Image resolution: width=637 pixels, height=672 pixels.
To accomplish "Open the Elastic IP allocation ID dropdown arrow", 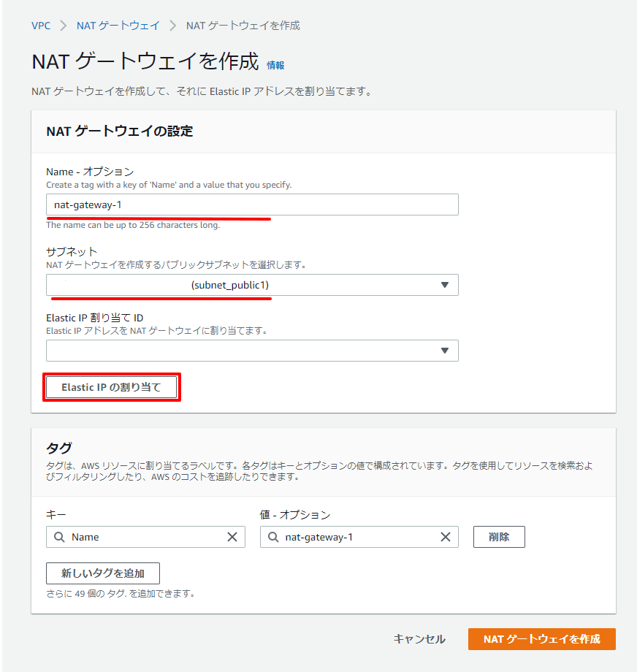I will (x=445, y=351).
